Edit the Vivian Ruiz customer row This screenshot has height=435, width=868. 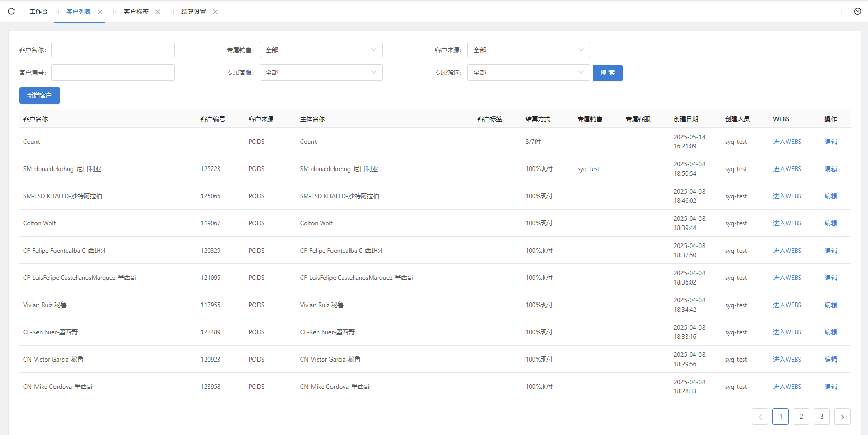coord(830,305)
